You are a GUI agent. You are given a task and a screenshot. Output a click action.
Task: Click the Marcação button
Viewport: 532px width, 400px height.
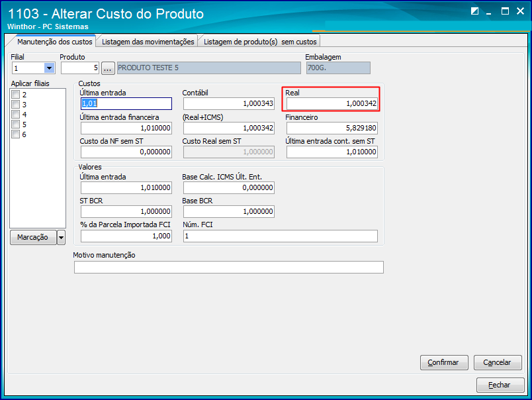(33, 237)
